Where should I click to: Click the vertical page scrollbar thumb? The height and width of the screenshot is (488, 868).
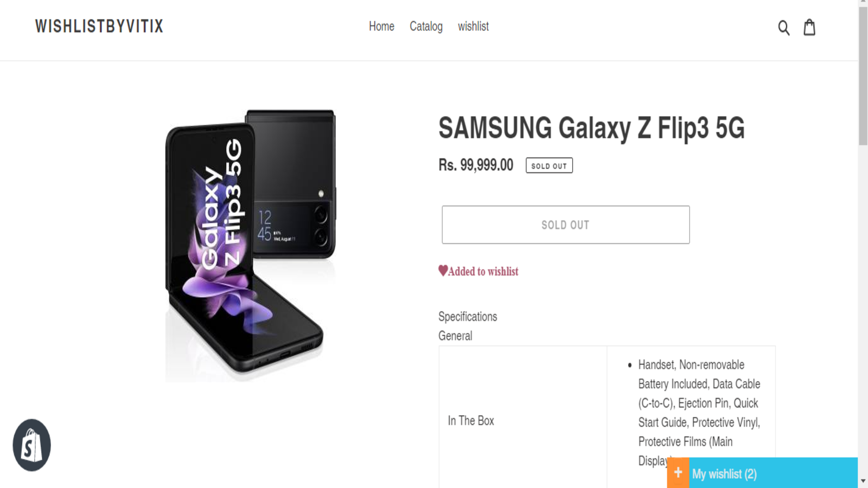coord(863,76)
